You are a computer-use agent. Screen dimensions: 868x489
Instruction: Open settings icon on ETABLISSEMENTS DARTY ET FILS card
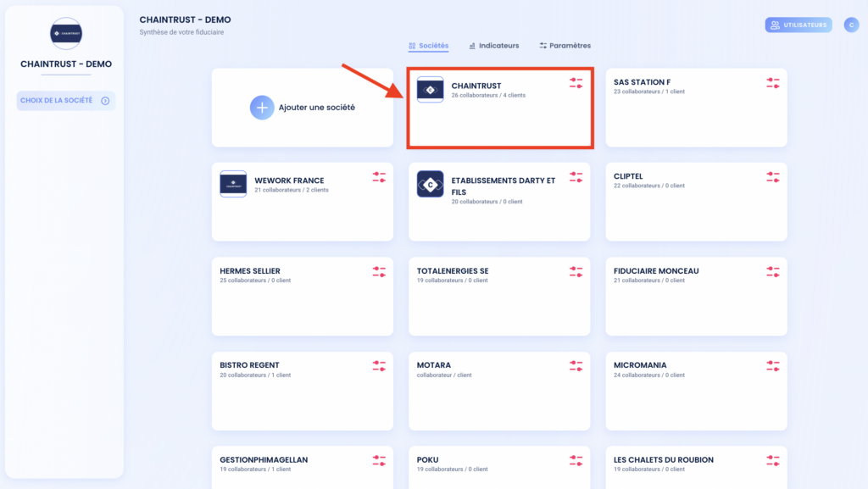coord(576,178)
